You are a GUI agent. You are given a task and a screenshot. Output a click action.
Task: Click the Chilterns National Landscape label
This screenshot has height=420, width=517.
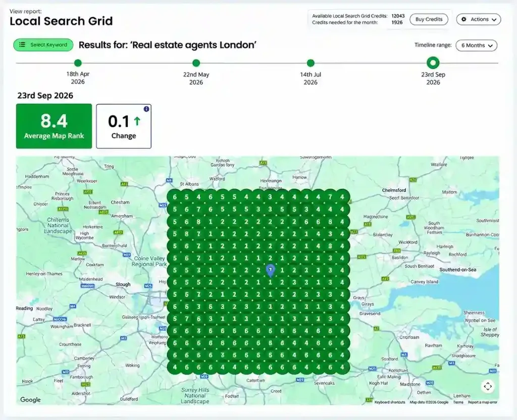click(58, 226)
